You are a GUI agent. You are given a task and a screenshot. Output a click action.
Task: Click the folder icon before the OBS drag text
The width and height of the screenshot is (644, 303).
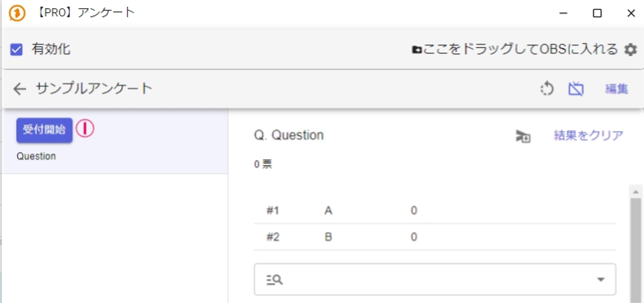(416, 50)
